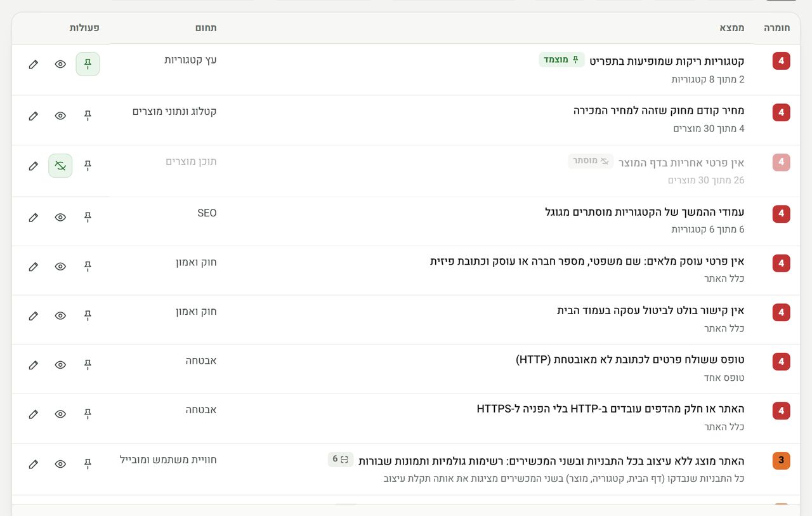This screenshot has width=812, height=516.
Task: Pin the SEO finding "עמודי ההמשך של הקטגוריות"
Action: 88,217
